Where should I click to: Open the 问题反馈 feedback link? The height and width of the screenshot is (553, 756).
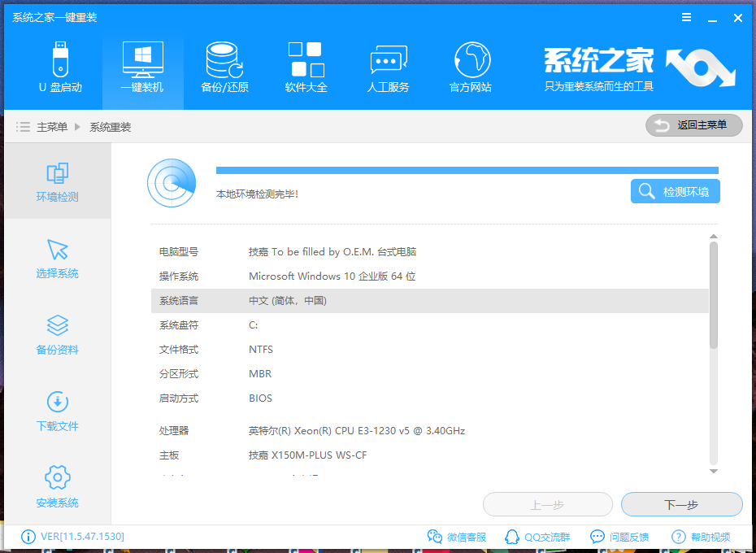[619, 537]
